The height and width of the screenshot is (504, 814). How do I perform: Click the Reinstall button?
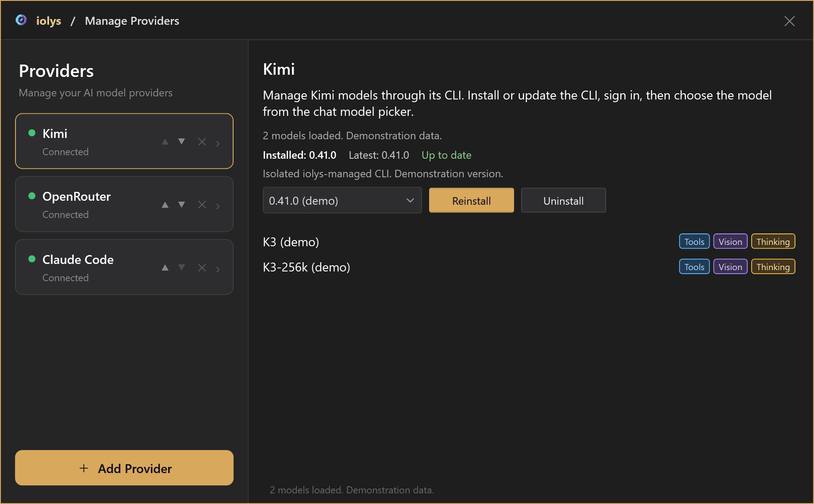tap(472, 200)
